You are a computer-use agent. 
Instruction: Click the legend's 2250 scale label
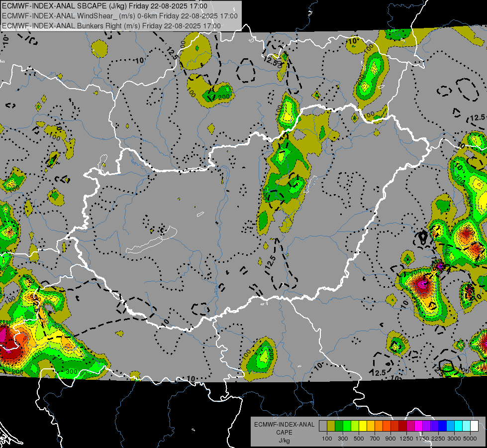[439, 439]
